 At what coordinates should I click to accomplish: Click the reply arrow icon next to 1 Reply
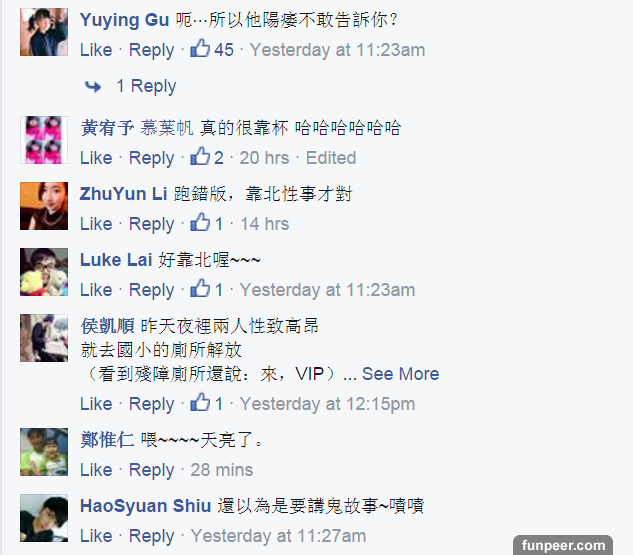pyautogui.click(x=93, y=86)
